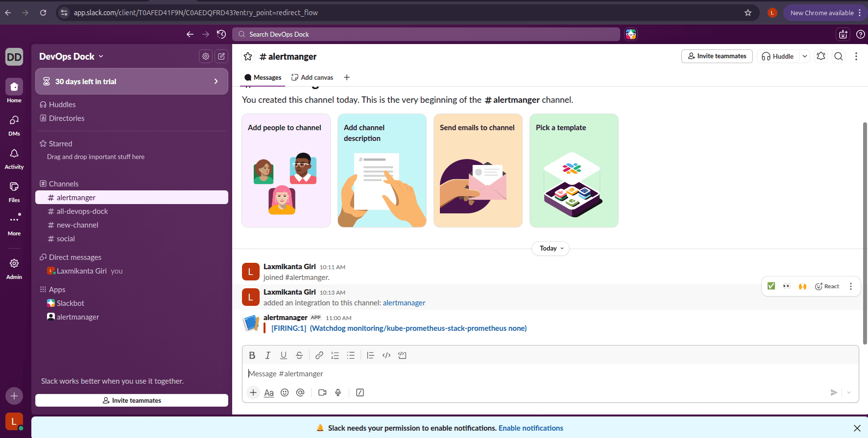Open the alertmanager integration link
The height and width of the screenshot is (438, 868).
pos(404,303)
